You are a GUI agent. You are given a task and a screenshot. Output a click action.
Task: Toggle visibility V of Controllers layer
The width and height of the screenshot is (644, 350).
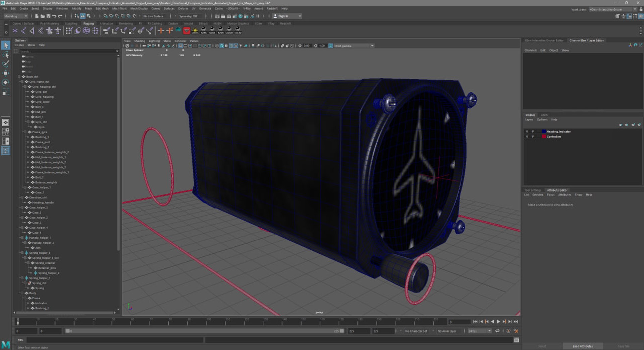tap(527, 137)
